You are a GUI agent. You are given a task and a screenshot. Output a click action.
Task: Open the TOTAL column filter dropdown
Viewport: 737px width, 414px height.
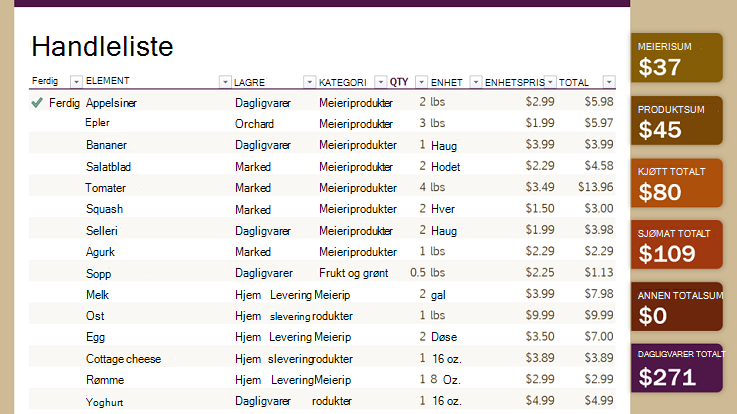(609, 82)
